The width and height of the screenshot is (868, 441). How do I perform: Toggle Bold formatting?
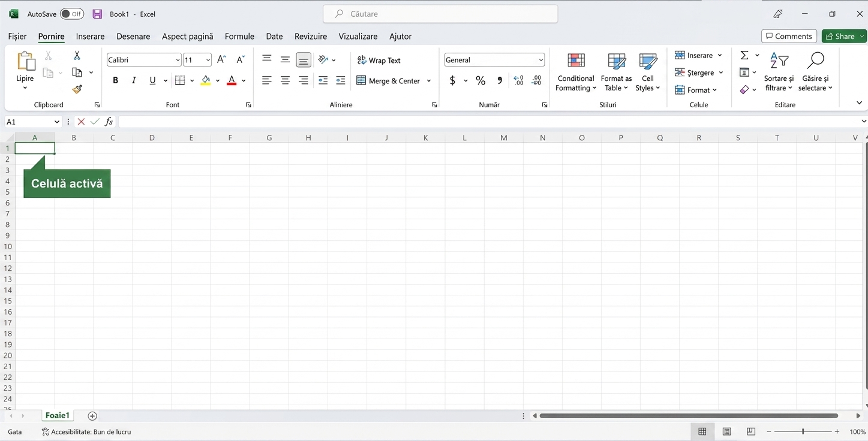(x=116, y=80)
